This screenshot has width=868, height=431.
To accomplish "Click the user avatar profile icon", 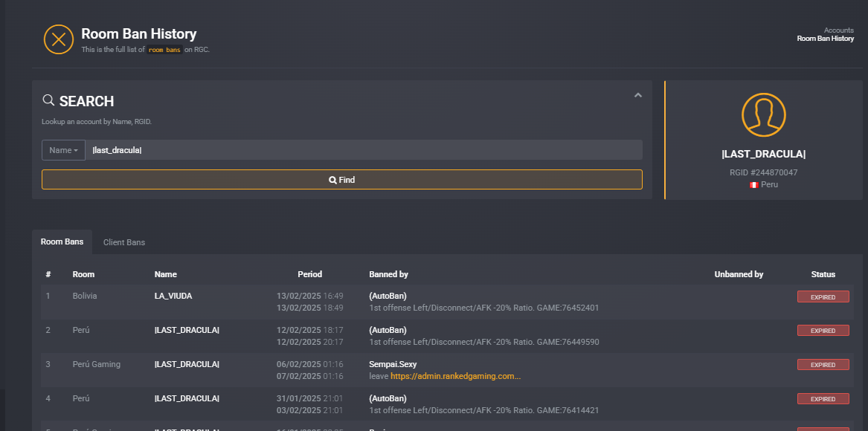I will tap(763, 114).
